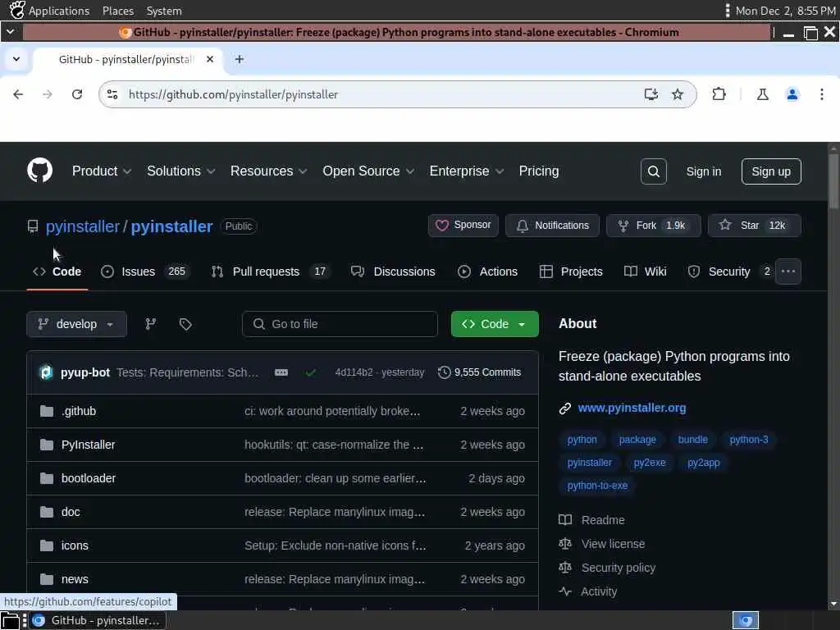The height and width of the screenshot is (630, 840).
Task: Click the pyup-bot avatar icon
Action: point(46,372)
